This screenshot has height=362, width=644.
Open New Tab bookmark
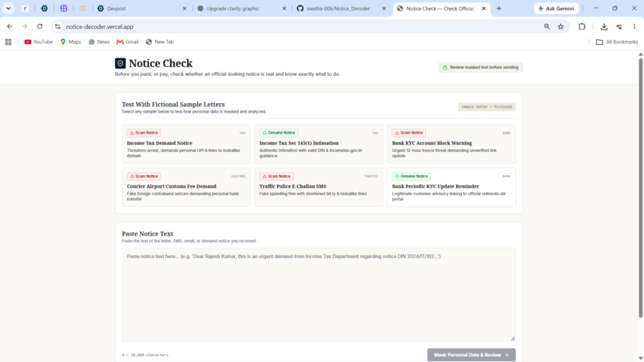[x=160, y=42]
